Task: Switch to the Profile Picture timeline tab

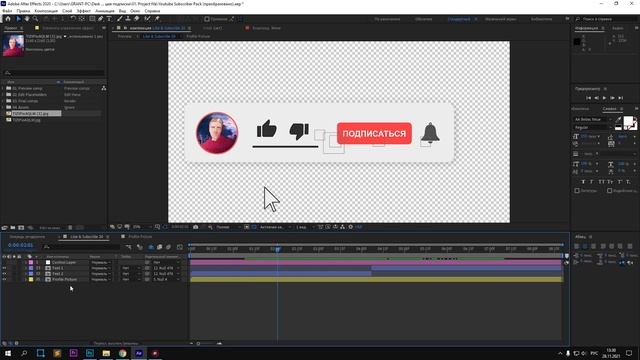Action: (140, 237)
